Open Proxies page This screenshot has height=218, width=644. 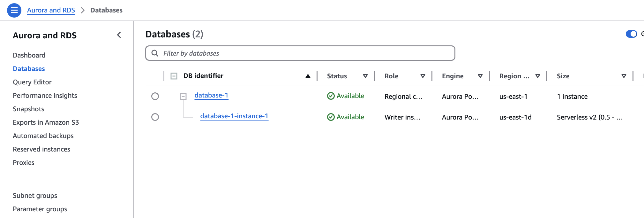point(24,163)
